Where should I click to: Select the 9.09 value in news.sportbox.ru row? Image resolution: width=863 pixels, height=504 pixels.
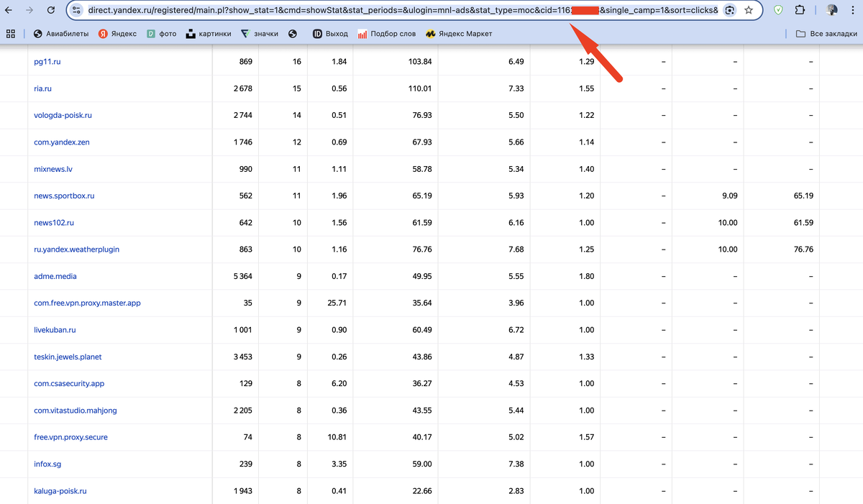tap(729, 196)
